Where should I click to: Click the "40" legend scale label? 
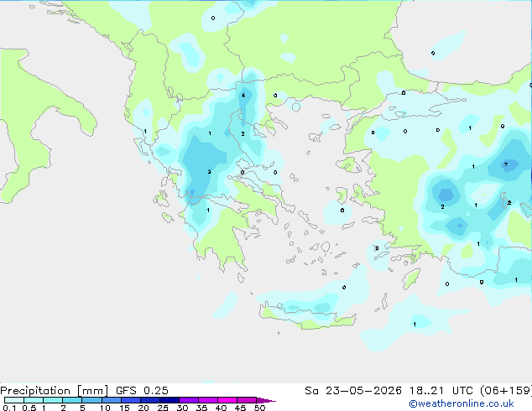(222, 408)
